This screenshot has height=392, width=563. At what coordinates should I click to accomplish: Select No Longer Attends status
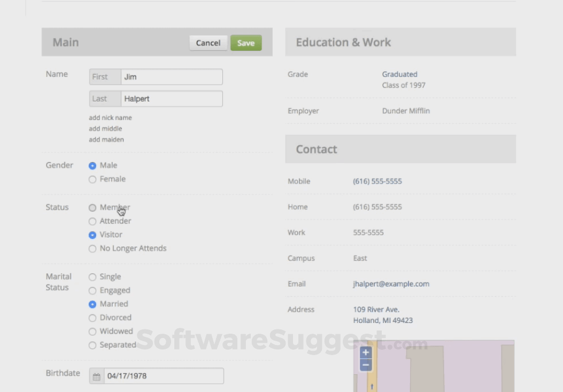click(x=92, y=248)
